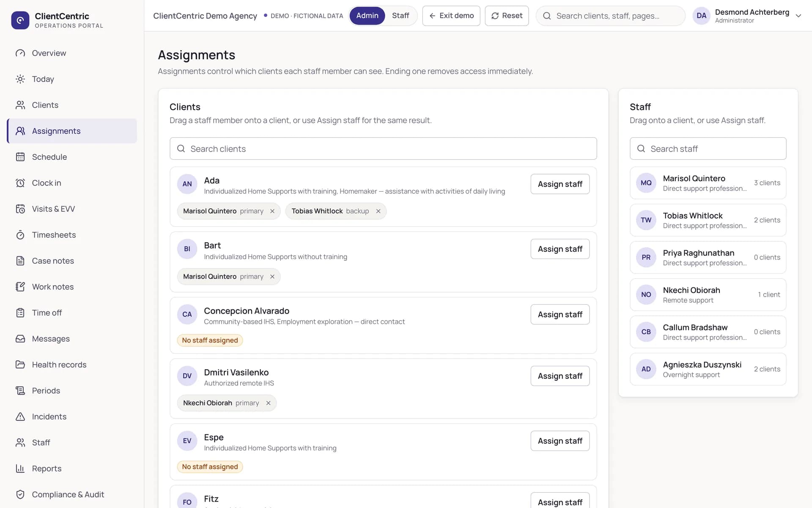Assign staff to Dmitri Vasilenko
Screen dimensions: 812x508
click(x=560, y=376)
